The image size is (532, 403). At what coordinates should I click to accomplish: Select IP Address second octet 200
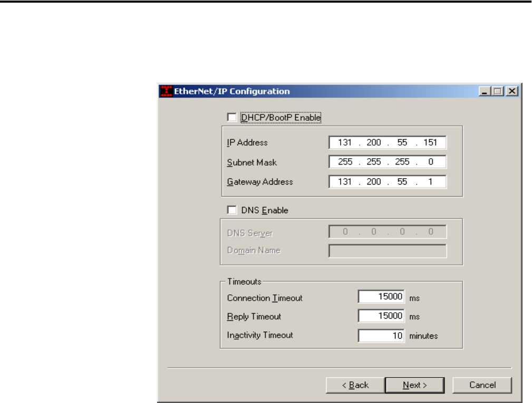[x=373, y=142]
